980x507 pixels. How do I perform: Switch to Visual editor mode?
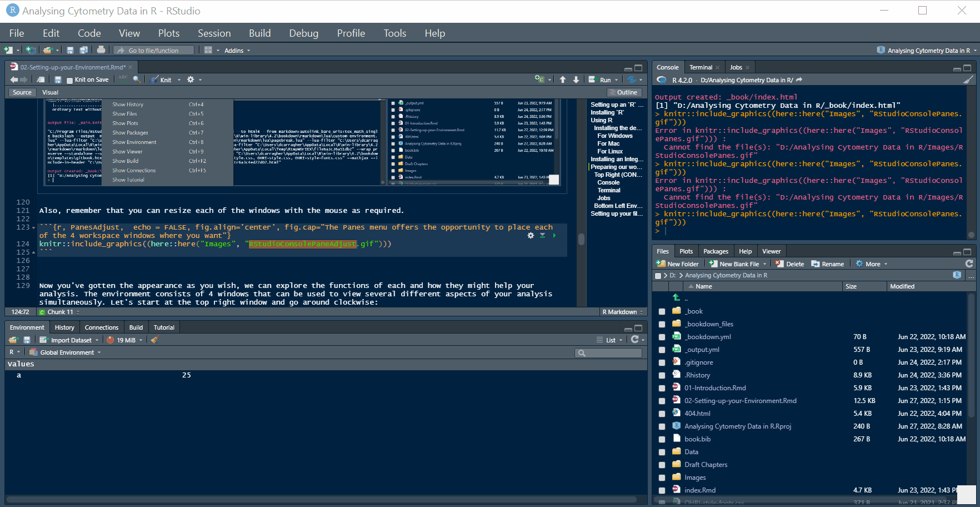click(50, 92)
